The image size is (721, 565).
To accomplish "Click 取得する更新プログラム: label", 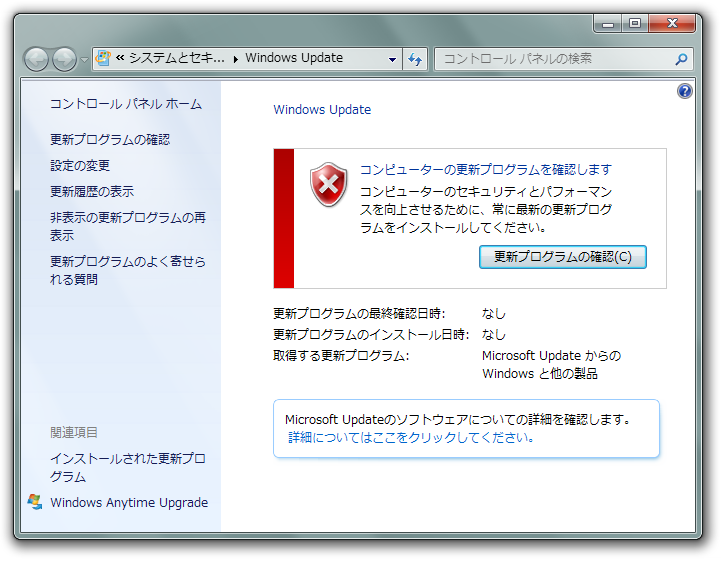I will [341, 355].
